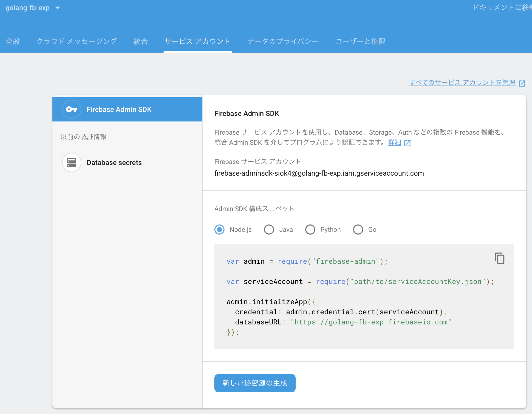This screenshot has height=414, width=532.
Task: Select the Python radio button
Action: (x=310, y=230)
